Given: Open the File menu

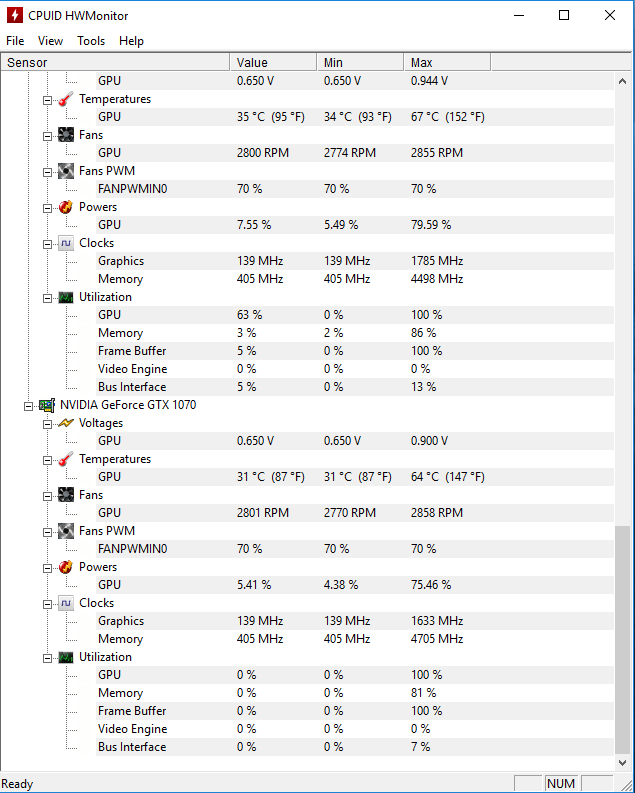Looking at the screenshot, I should (x=15, y=41).
